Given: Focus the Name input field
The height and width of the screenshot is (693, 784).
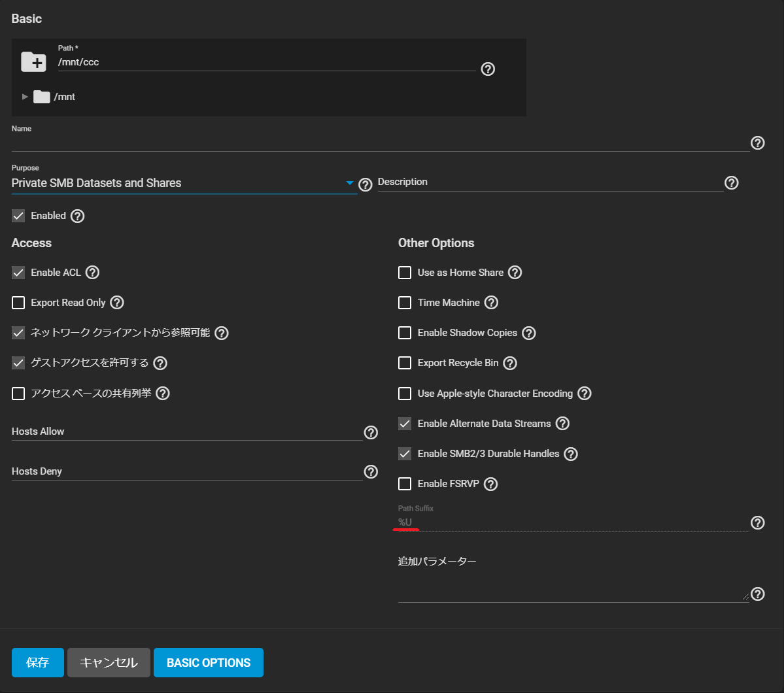Looking at the screenshot, I should coord(380,143).
